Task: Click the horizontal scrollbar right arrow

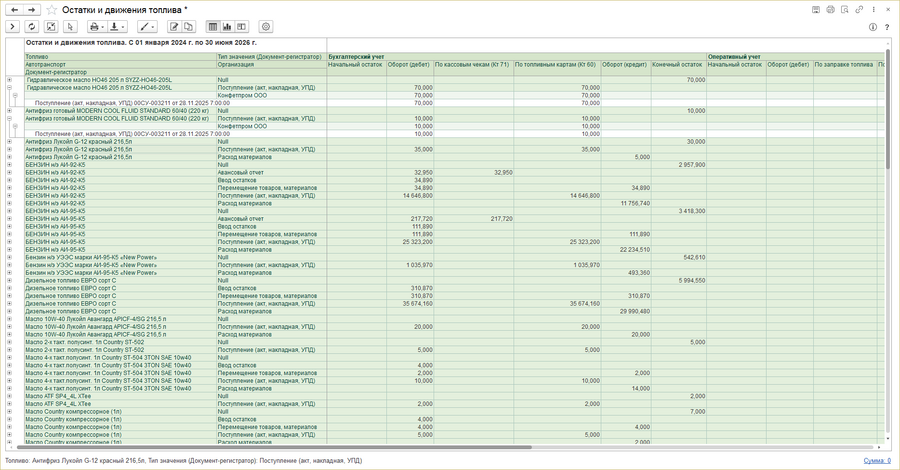Action: coord(880,447)
